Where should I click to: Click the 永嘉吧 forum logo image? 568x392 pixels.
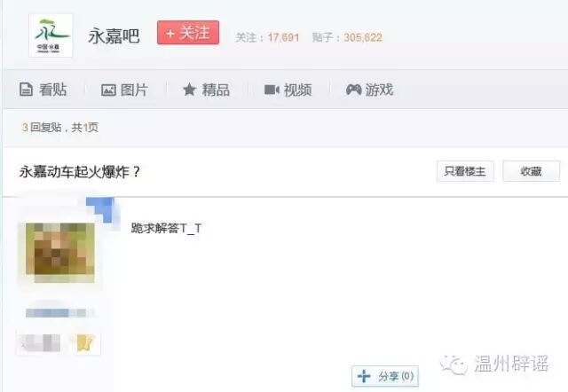coord(50,35)
